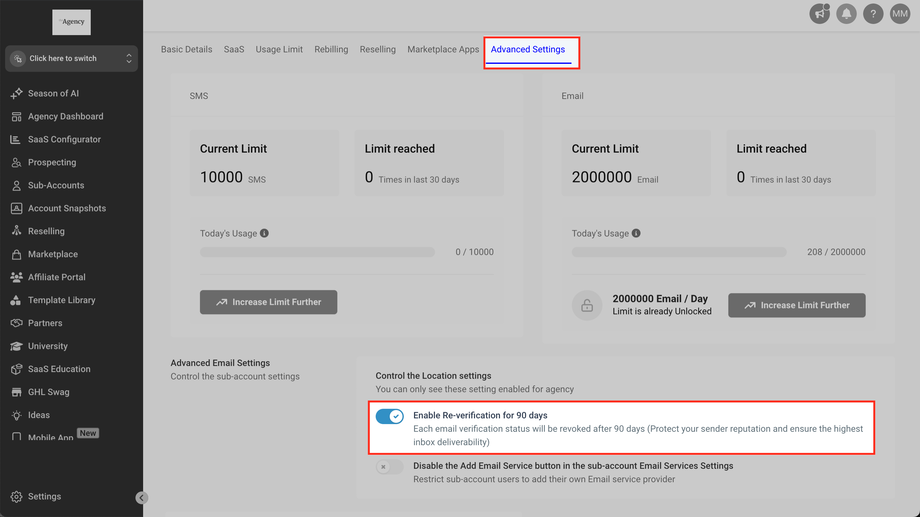Toggle Enable Re-verification for 90 days
This screenshot has height=517, width=920.
[x=390, y=417]
